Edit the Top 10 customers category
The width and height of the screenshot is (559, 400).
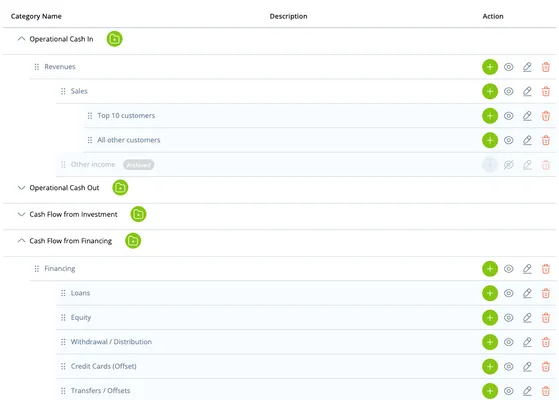[x=527, y=116]
